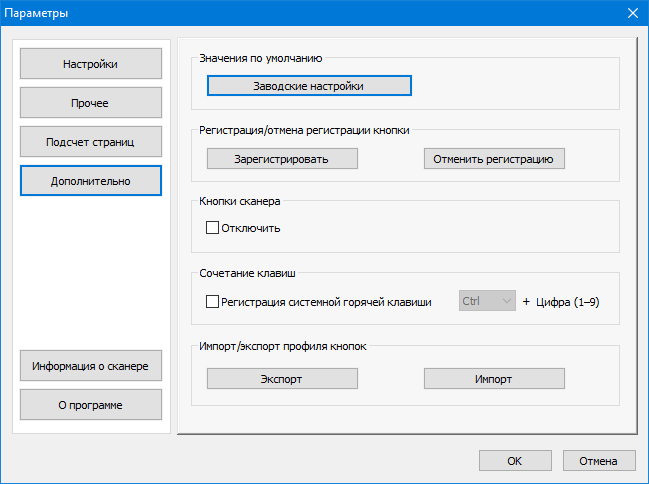The height and width of the screenshot is (484, 649).
Task: Show the О программе window
Action: pos(90,404)
